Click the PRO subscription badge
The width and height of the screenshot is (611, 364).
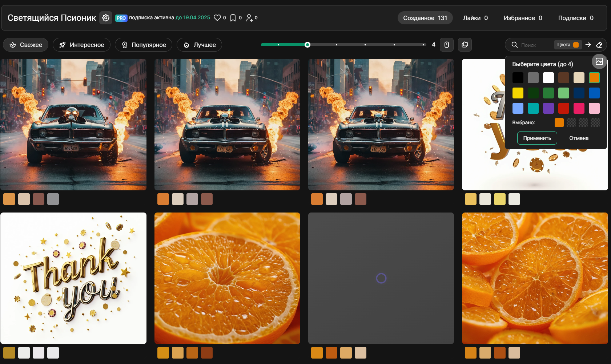point(121,18)
